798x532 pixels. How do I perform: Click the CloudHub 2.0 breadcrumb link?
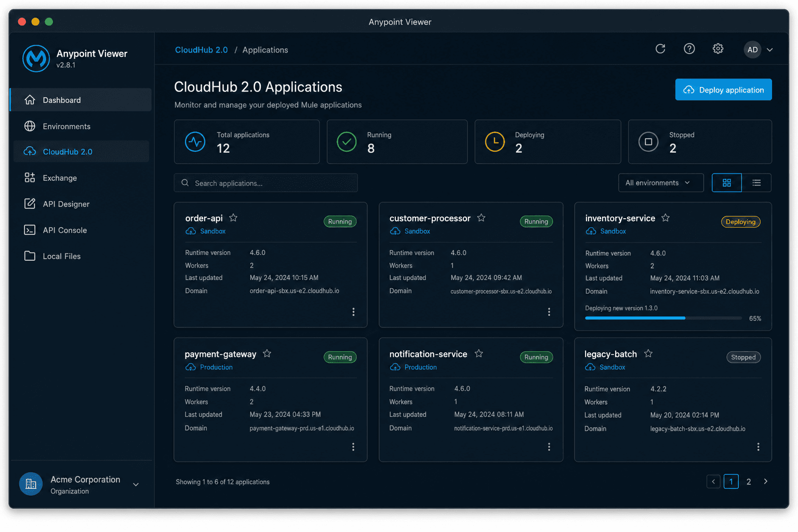(202, 50)
